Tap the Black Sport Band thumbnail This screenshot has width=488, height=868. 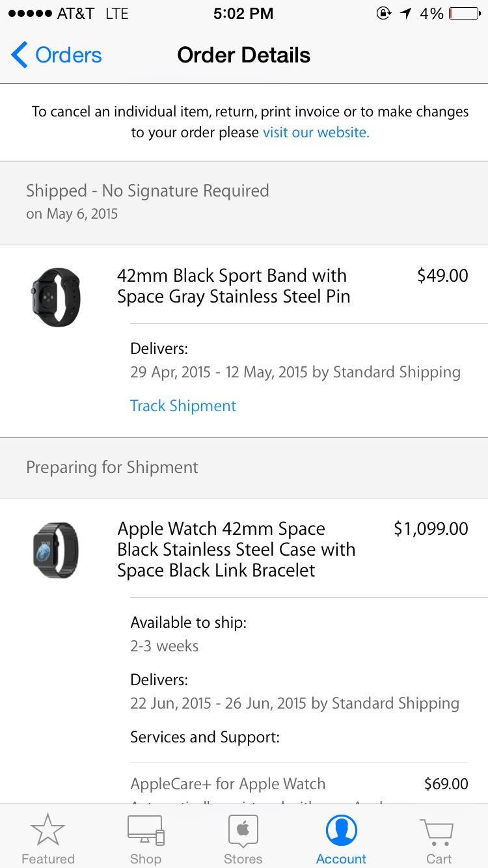click(56, 297)
